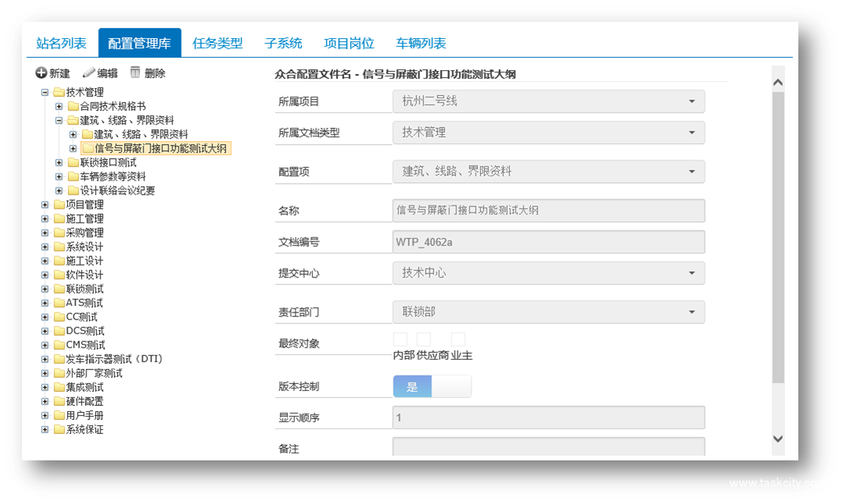This screenshot has height=504, width=842.
Task: Check the 业主 checkbox under 最终对象
Action: click(458, 340)
